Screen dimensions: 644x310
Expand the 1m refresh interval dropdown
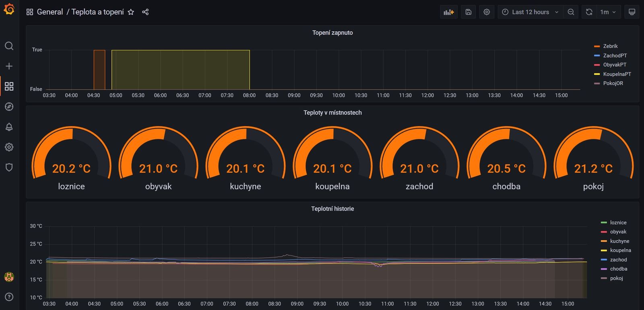tap(608, 12)
